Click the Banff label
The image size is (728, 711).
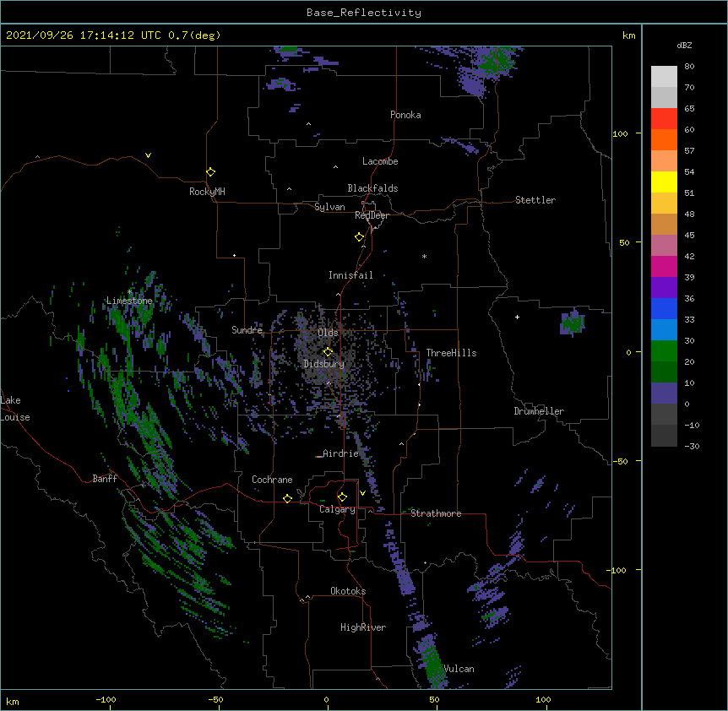[105, 479]
